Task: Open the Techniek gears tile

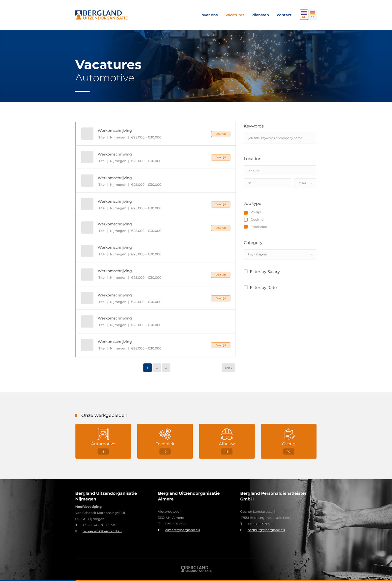Action: (165, 441)
